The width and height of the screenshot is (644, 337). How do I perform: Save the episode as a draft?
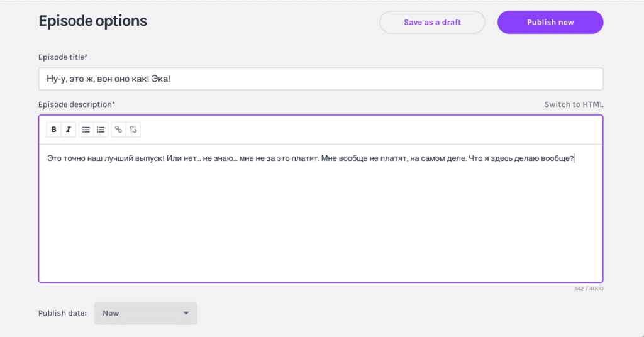coord(432,22)
